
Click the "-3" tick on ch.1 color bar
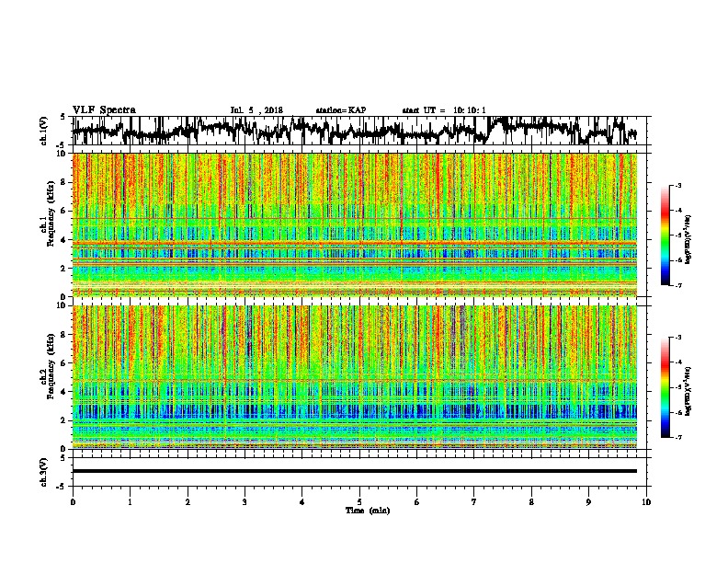[677, 185]
